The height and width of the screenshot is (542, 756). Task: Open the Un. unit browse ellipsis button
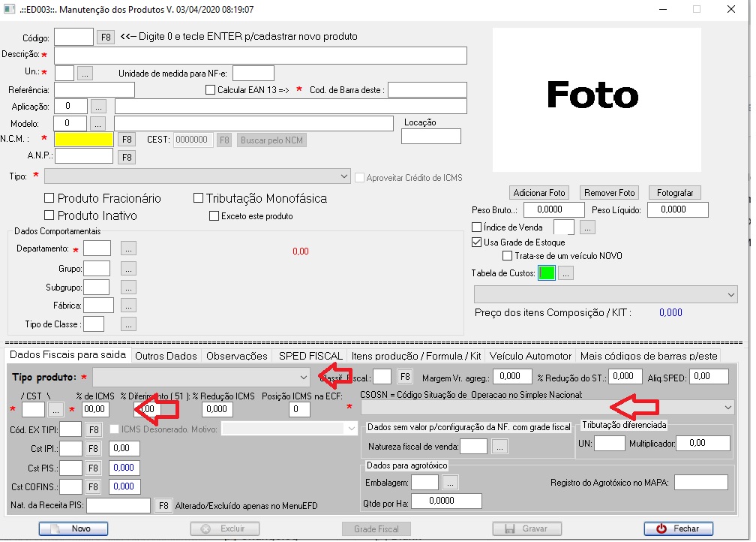pos(85,73)
